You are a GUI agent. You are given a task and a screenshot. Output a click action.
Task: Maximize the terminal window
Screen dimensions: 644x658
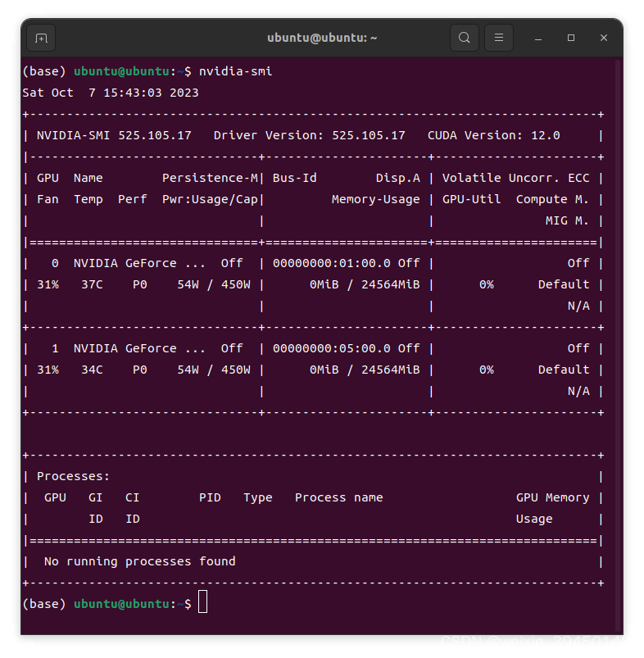coord(571,38)
